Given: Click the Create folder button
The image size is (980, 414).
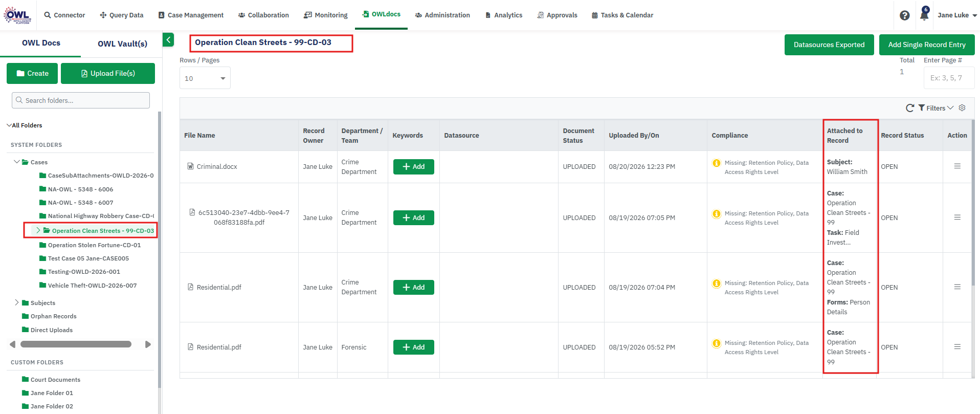Looking at the screenshot, I should (x=32, y=73).
